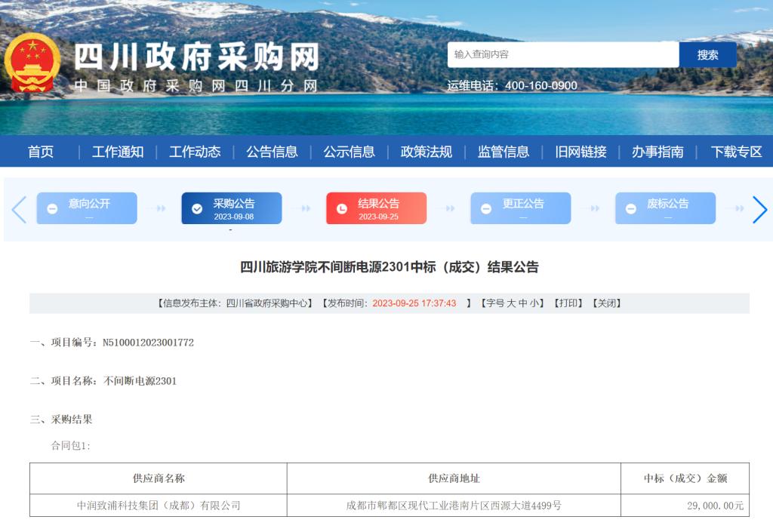Click the 打印 link
Viewport: 773px width, 532px height.
568,303
